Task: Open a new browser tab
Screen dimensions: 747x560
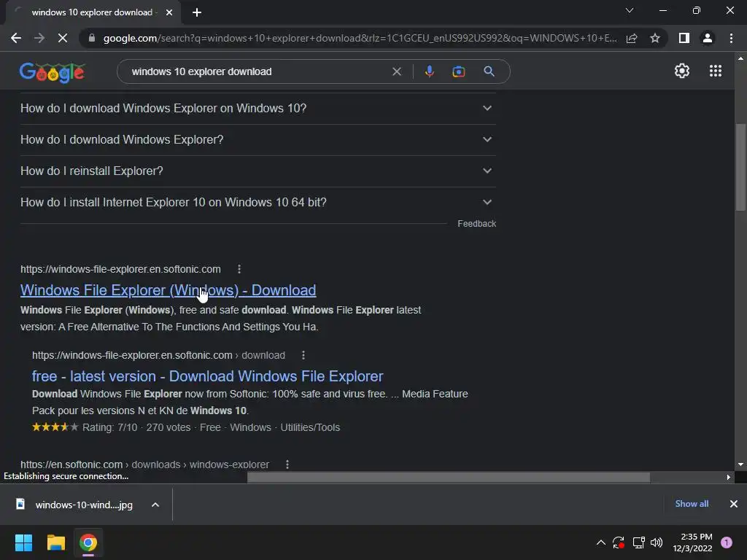Action: [x=197, y=12]
